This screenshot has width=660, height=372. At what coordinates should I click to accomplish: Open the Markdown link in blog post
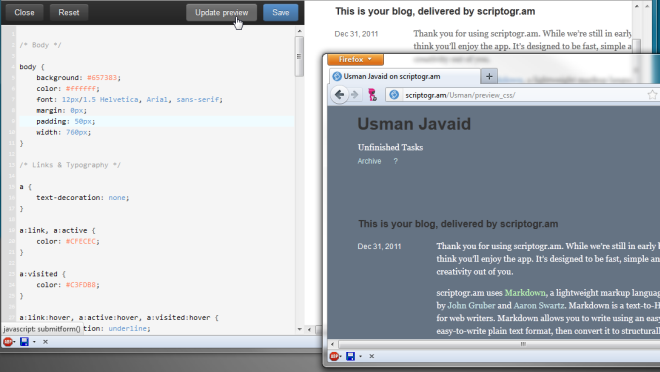coord(525,292)
